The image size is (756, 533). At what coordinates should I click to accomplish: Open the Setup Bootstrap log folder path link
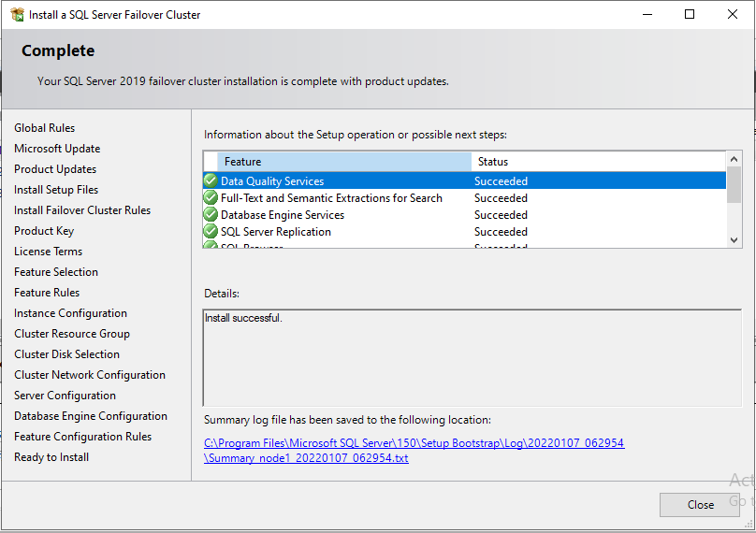414,443
